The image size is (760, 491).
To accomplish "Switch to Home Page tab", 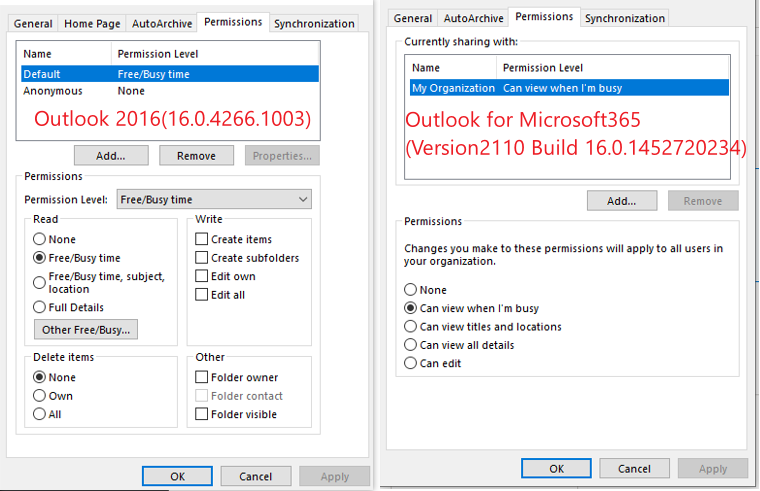I will pyautogui.click(x=92, y=24).
